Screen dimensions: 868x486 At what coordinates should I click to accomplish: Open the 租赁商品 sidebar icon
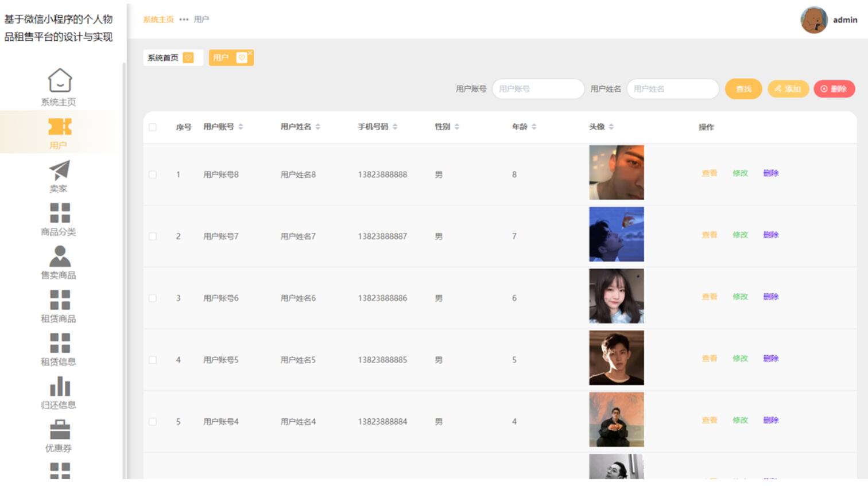point(59,298)
